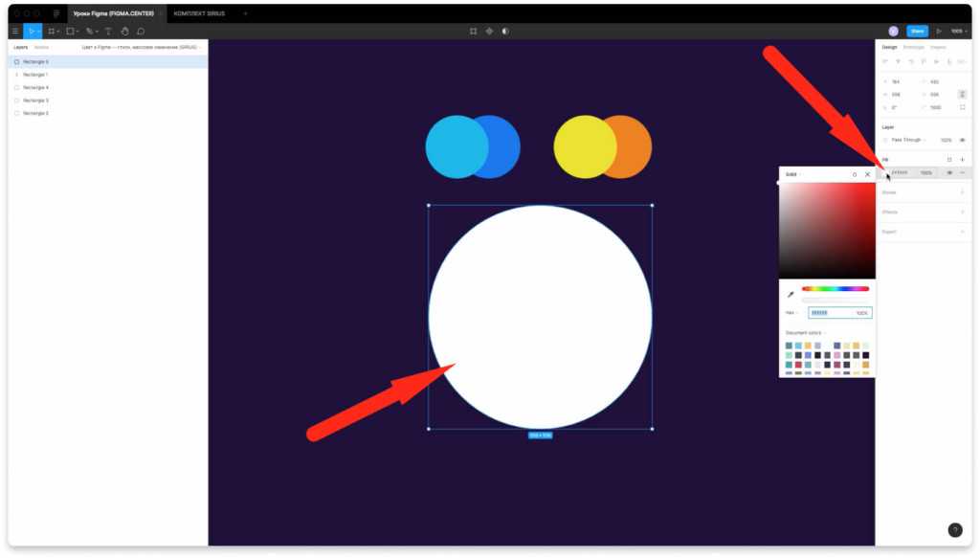Open the Solid fill type dropdown
The height and width of the screenshot is (558, 980).
(793, 175)
